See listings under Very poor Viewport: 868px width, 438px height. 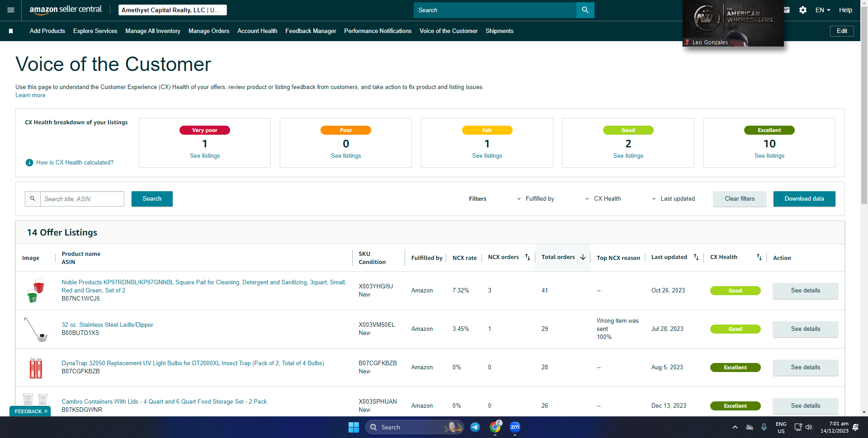click(x=205, y=156)
